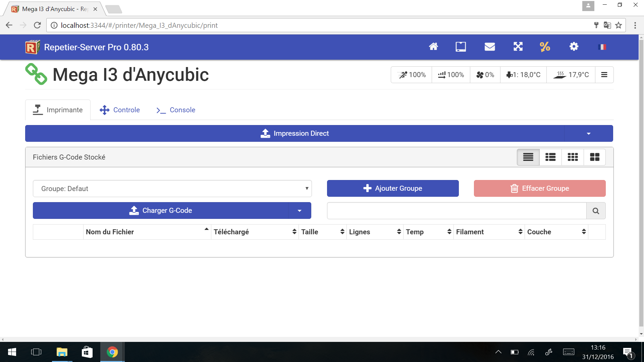Click site information icon in address bar
Viewport: 644px width, 362px height.
(x=54, y=25)
